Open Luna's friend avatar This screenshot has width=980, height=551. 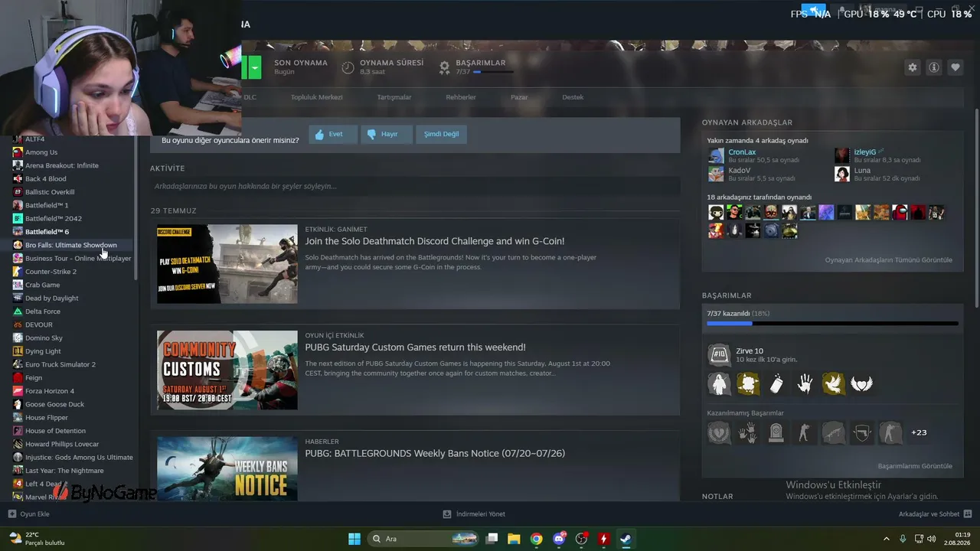tap(842, 174)
